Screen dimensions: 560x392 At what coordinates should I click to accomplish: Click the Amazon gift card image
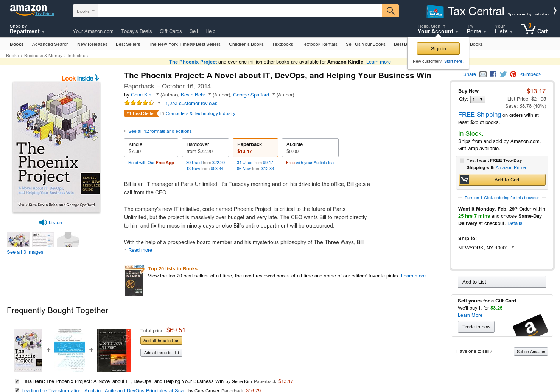click(x=530, y=325)
